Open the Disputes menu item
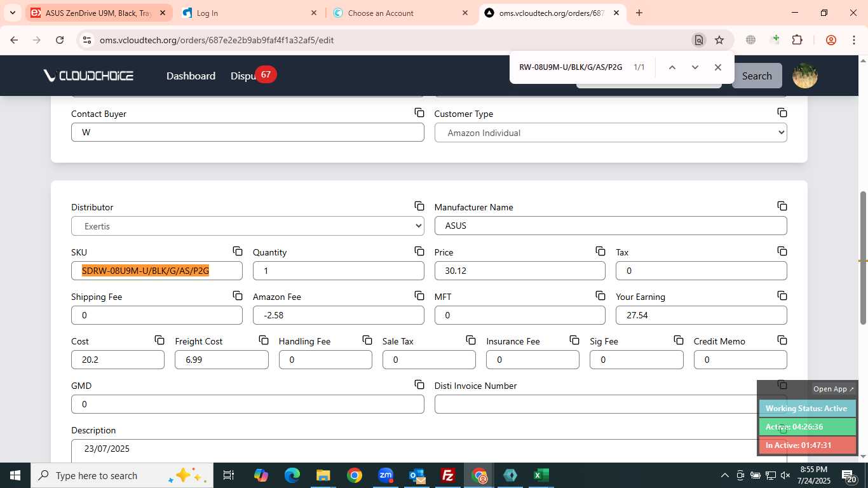 coord(243,76)
